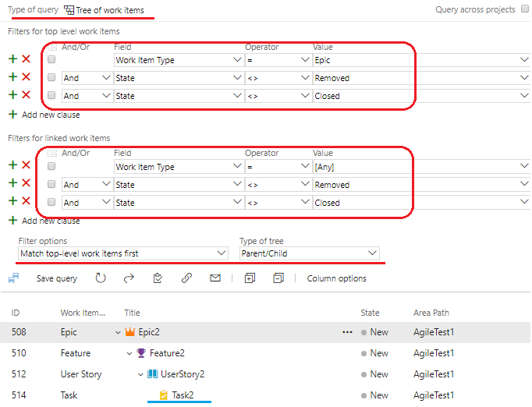
Task: Collapse the Epic2 tree node
Action: pyautogui.click(x=118, y=332)
